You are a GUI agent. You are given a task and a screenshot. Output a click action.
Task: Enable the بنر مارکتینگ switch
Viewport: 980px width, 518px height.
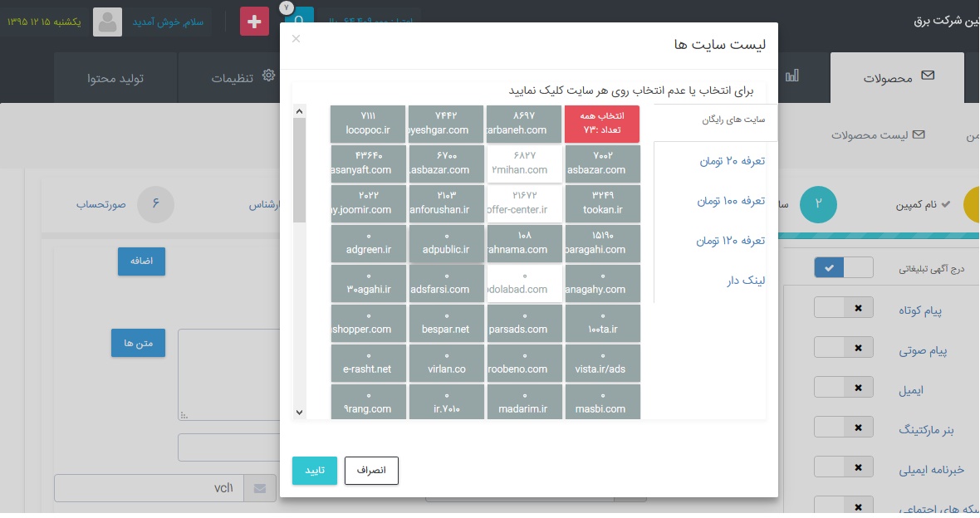[x=844, y=428]
